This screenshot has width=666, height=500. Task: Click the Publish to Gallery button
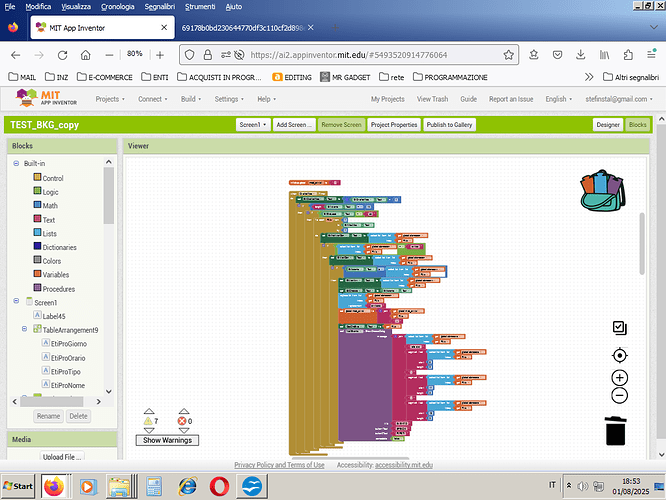pyautogui.click(x=450, y=125)
